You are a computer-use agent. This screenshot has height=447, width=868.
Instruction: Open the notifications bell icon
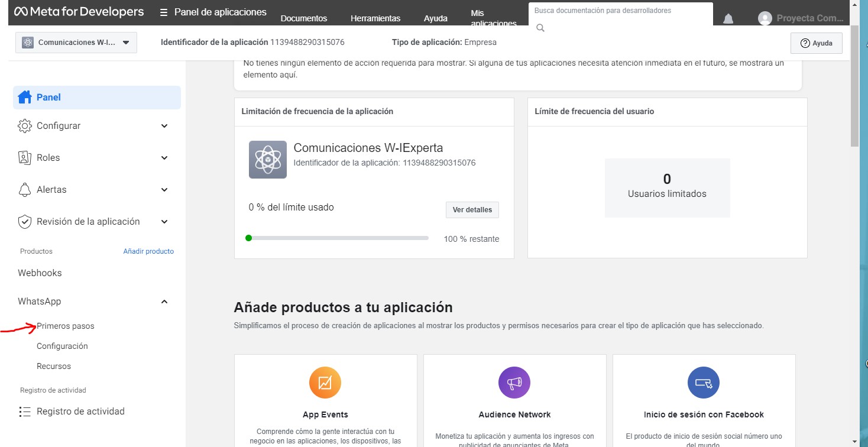(x=728, y=19)
